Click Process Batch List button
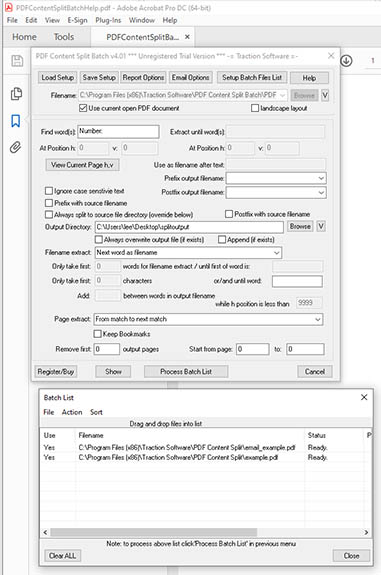The height and width of the screenshot is (575, 381). (x=186, y=371)
